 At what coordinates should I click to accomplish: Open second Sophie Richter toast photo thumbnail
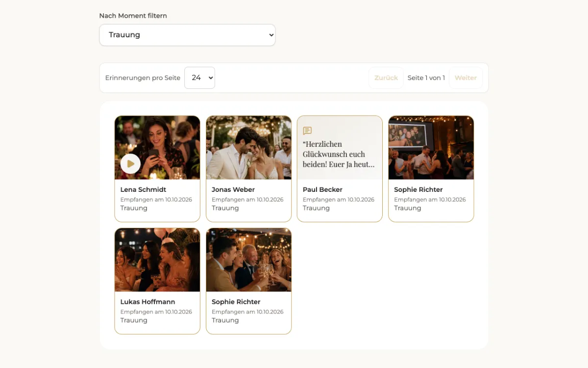tap(248, 260)
